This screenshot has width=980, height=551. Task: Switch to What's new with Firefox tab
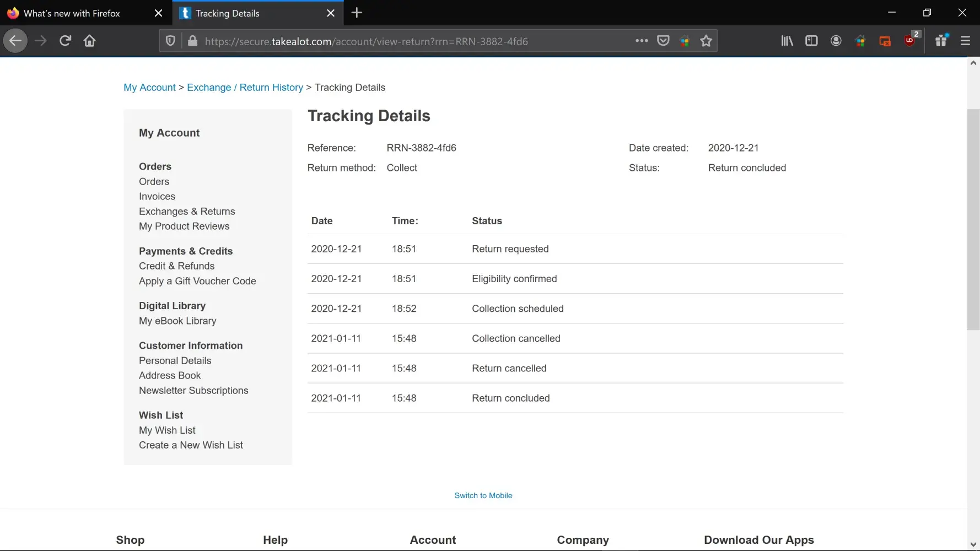pos(72,13)
